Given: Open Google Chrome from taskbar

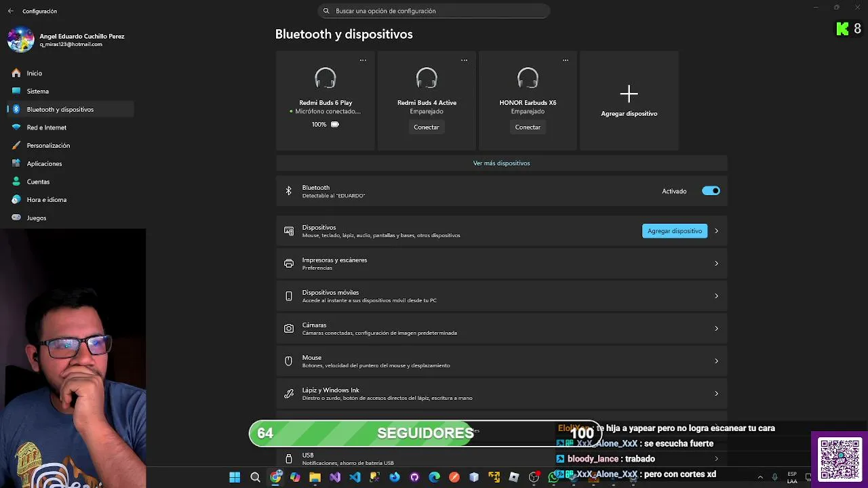Looking at the screenshot, I should coord(275,477).
